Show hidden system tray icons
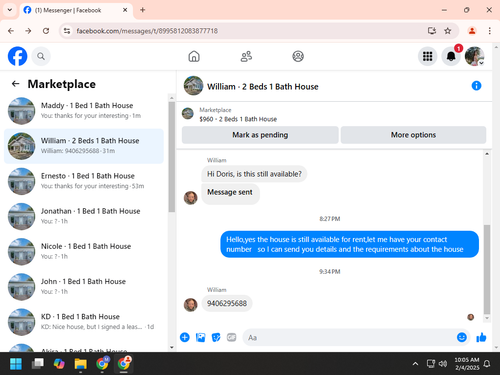The height and width of the screenshot is (375, 500). [415, 363]
